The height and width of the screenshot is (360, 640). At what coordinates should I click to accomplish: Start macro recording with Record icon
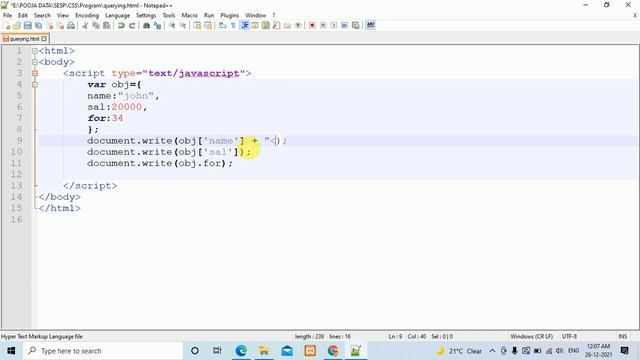pos(312,25)
